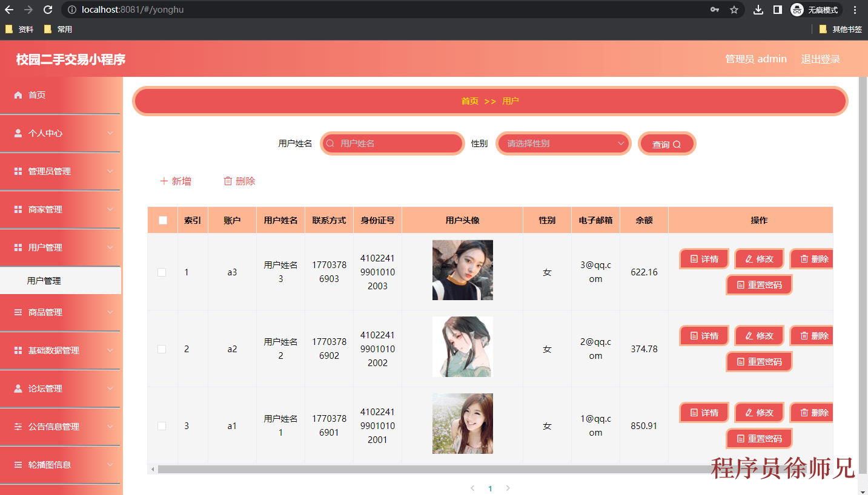The image size is (868, 495).
Task: Click user a2's avatar photo
Action: (462, 346)
